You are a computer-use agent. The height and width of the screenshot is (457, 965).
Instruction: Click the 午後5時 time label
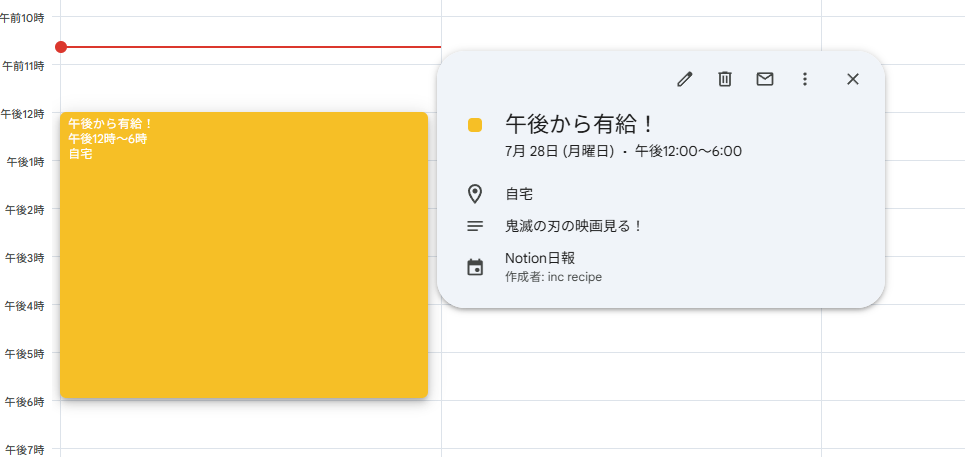[x=25, y=354]
